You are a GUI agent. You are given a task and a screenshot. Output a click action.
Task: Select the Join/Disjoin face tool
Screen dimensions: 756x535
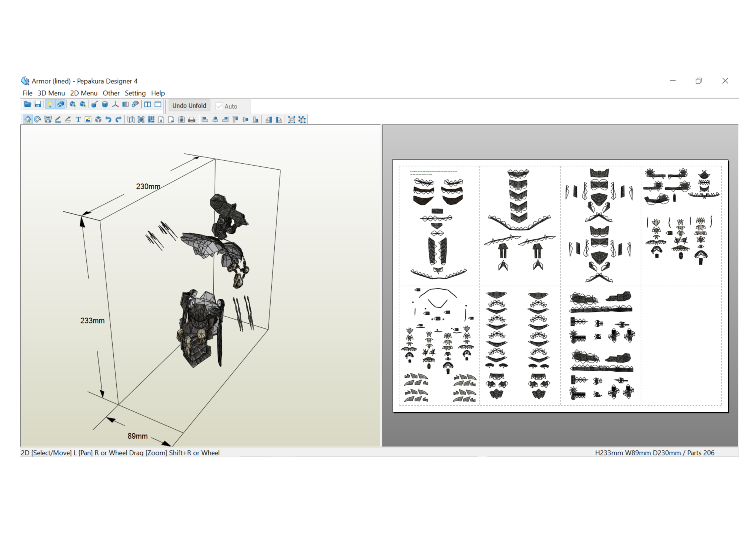pos(48,119)
